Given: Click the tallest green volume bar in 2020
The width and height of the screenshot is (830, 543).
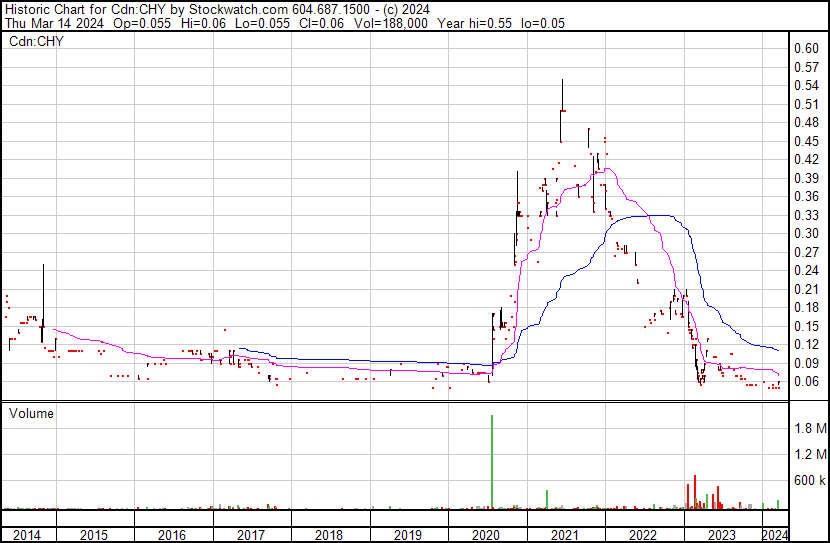Looking at the screenshot, I should tap(492, 462).
